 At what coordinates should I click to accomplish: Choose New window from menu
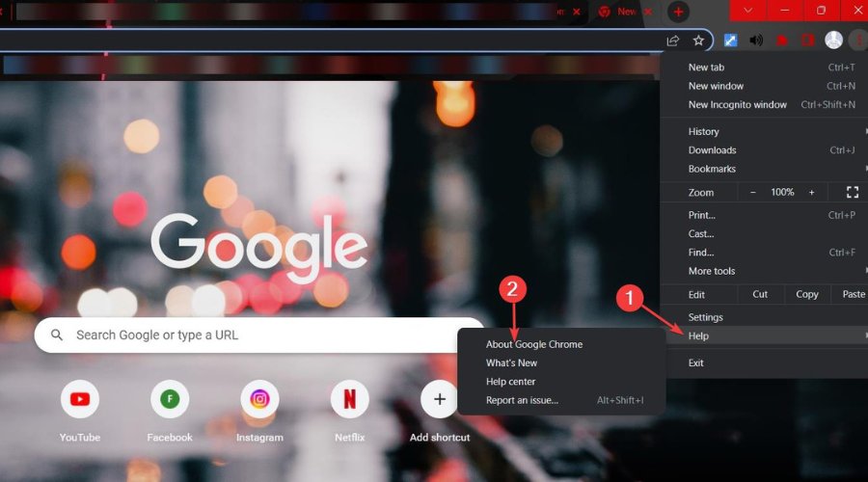pos(764,86)
